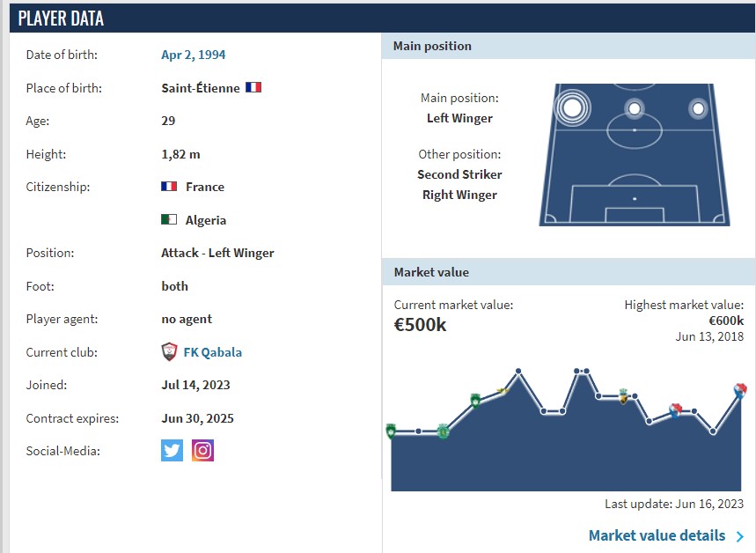
Task: Click the first peak point on value chart
Action: [x=518, y=371]
